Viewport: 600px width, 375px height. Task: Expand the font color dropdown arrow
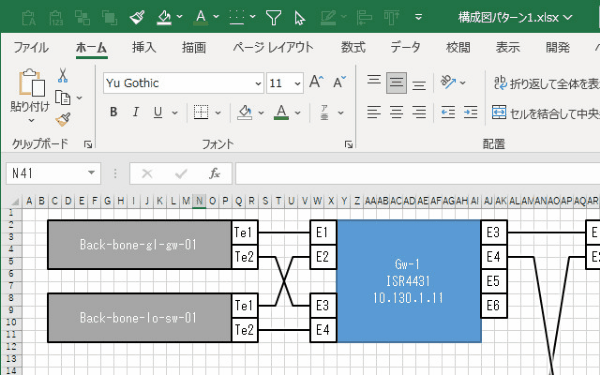[x=297, y=112]
